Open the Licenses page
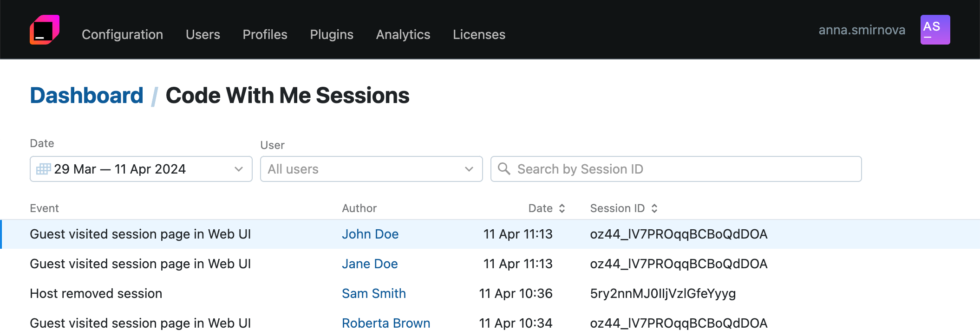This screenshot has width=980, height=336. pos(479,34)
